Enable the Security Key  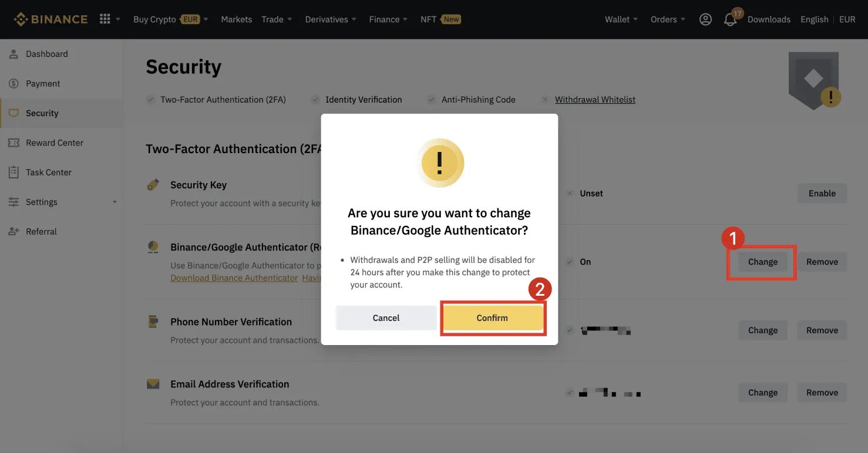click(822, 193)
